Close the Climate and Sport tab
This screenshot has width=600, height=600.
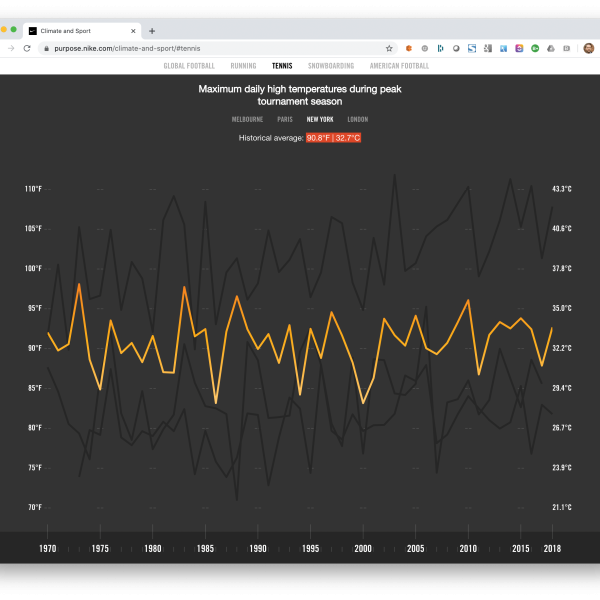coord(133,31)
